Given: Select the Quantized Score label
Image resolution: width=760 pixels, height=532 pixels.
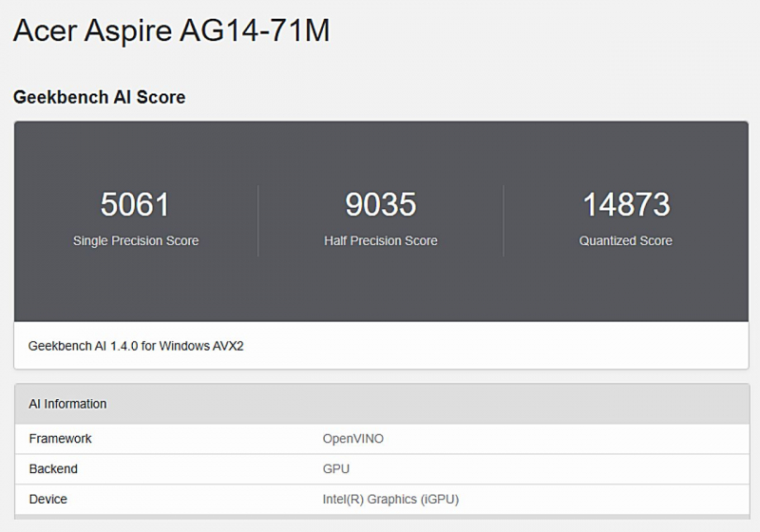Looking at the screenshot, I should pos(625,241).
